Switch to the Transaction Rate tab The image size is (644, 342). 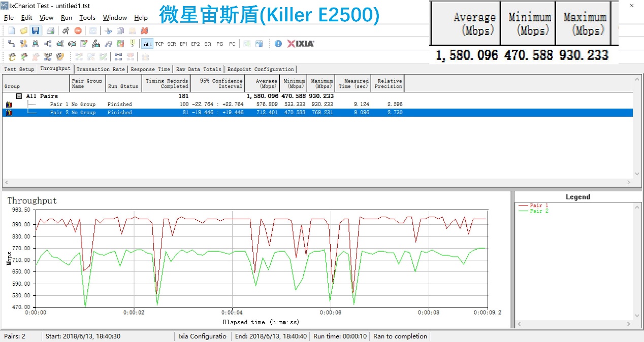click(x=101, y=69)
